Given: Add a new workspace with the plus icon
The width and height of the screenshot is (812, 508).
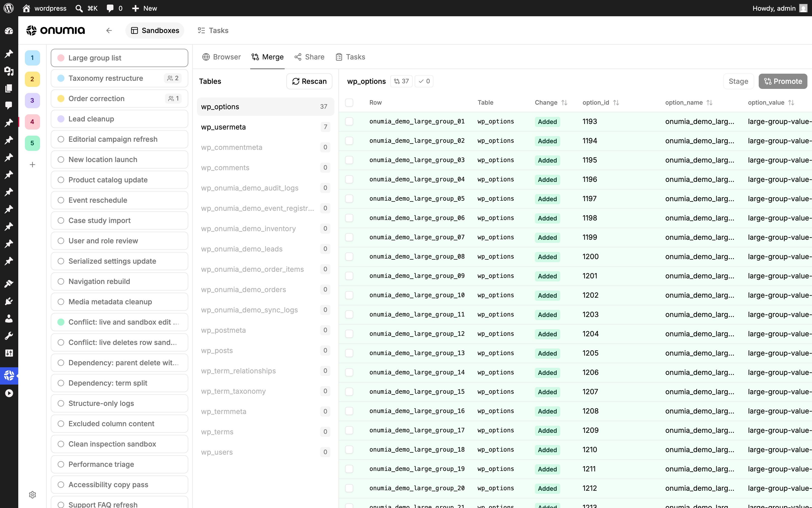Looking at the screenshot, I should [32, 165].
